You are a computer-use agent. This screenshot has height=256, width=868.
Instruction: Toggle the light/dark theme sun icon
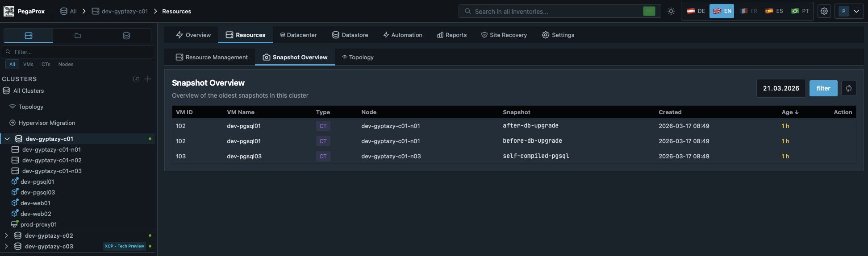pyautogui.click(x=671, y=11)
